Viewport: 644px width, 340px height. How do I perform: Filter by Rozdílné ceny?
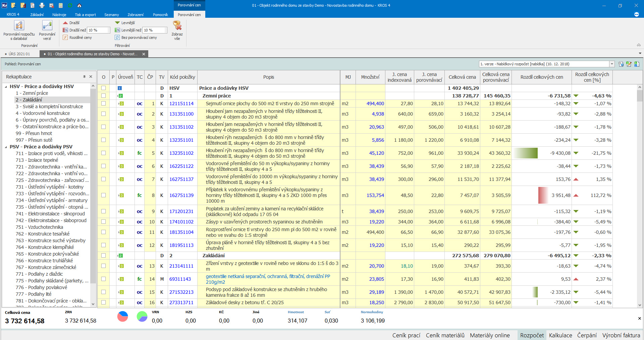(x=80, y=38)
